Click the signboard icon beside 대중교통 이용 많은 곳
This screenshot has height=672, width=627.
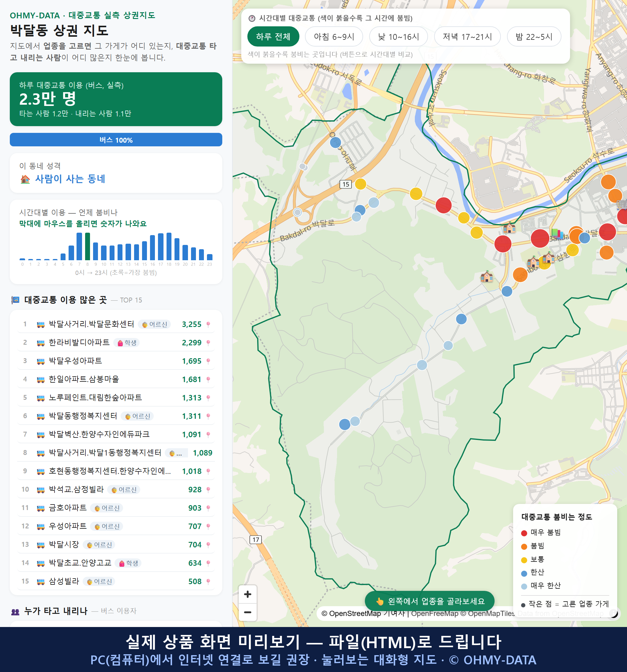point(15,300)
